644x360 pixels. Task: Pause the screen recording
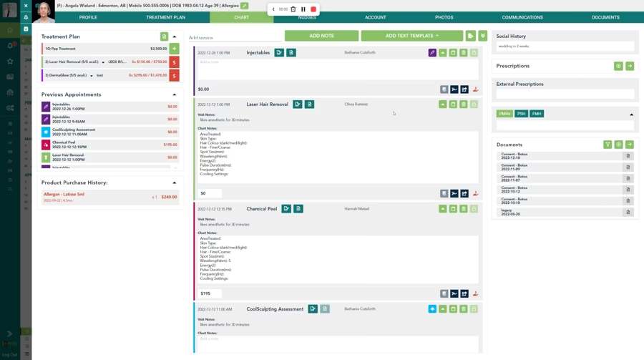(303, 9)
